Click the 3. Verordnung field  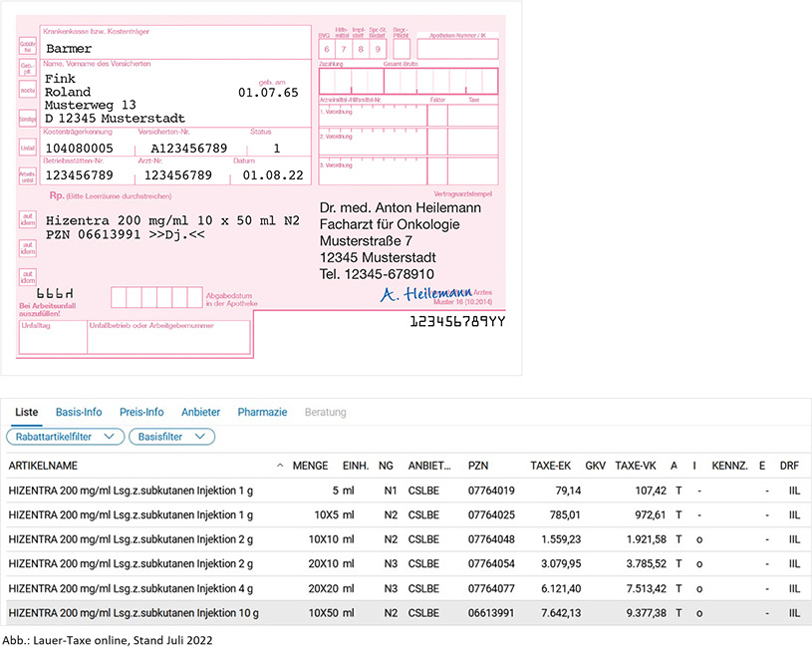(373, 171)
